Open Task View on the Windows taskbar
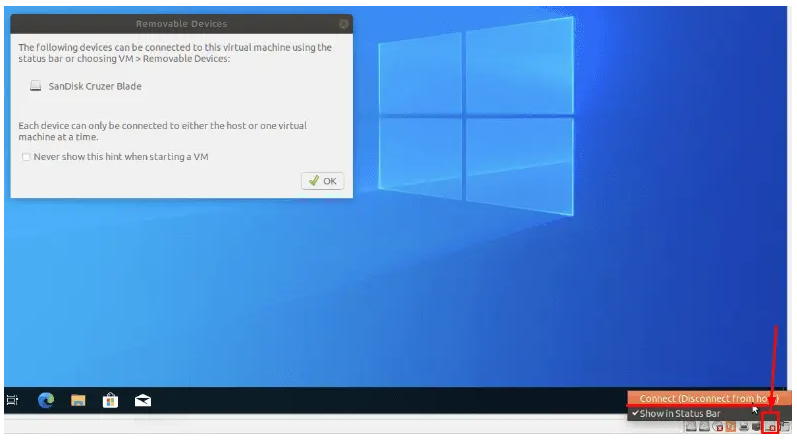The height and width of the screenshot is (441, 797). 12,400
